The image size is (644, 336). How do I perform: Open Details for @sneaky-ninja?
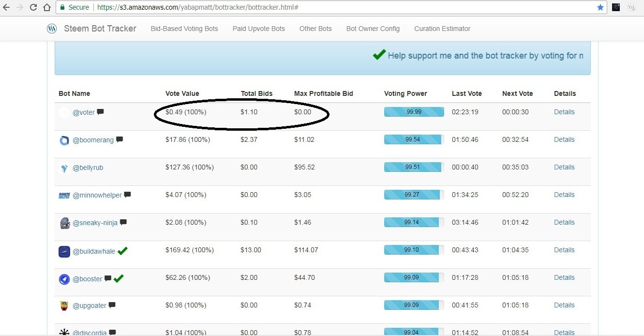pyautogui.click(x=564, y=222)
